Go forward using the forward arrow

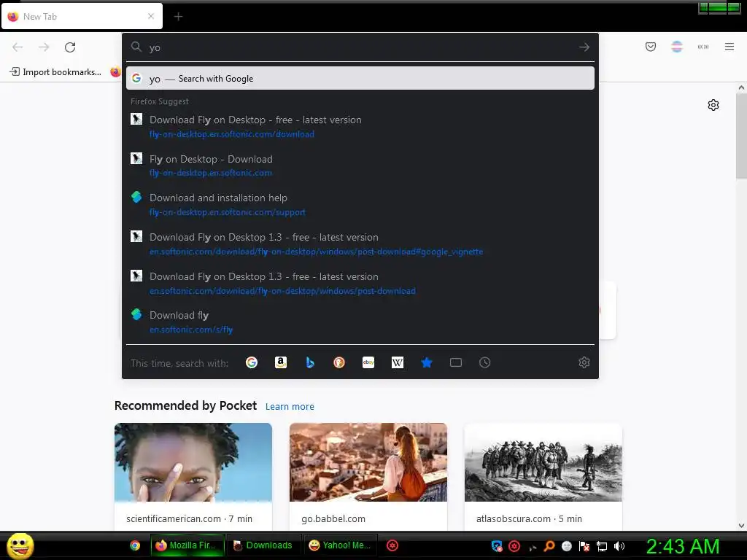(x=44, y=47)
